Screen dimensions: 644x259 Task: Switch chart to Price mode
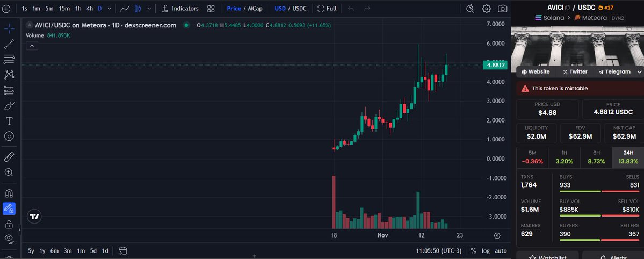point(234,8)
